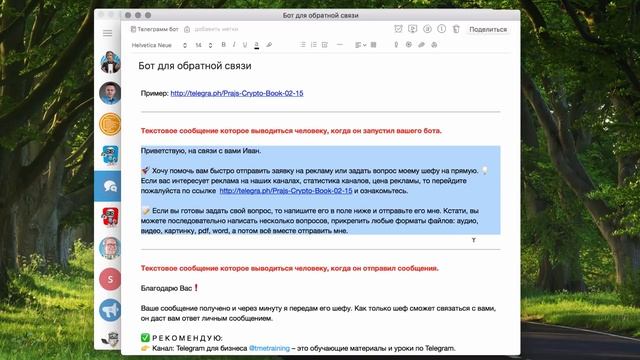Click the line 'Благодарю Вас'

[x=170, y=288]
